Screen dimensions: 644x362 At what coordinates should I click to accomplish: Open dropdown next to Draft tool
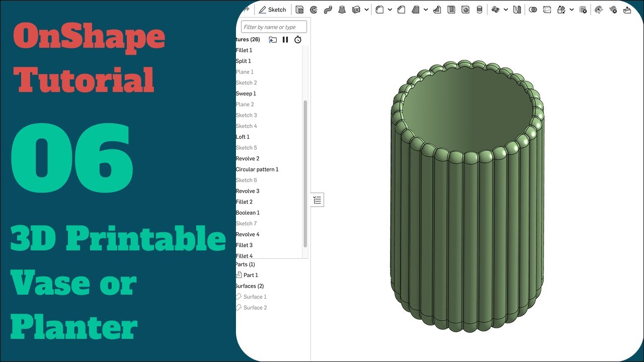[426, 10]
